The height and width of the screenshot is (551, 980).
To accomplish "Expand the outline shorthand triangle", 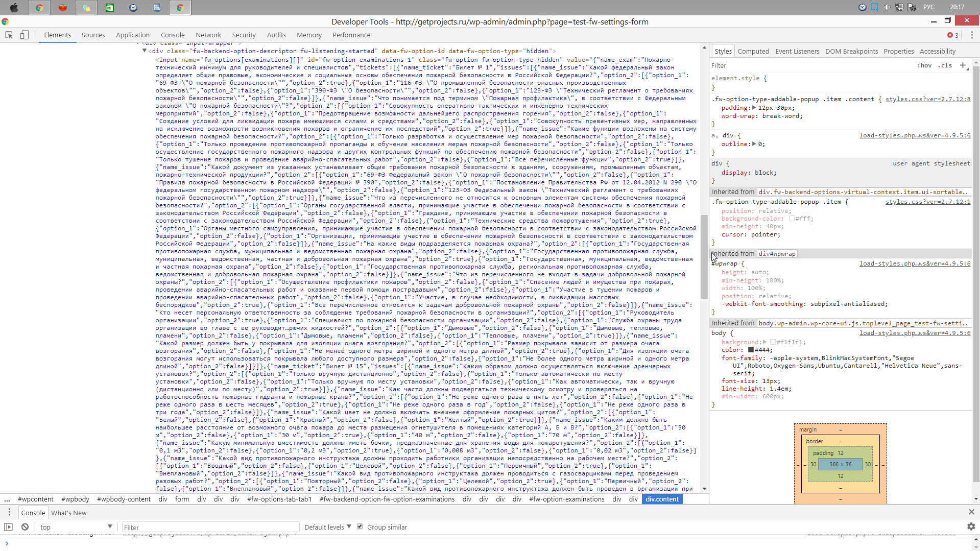I will (x=754, y=144).
